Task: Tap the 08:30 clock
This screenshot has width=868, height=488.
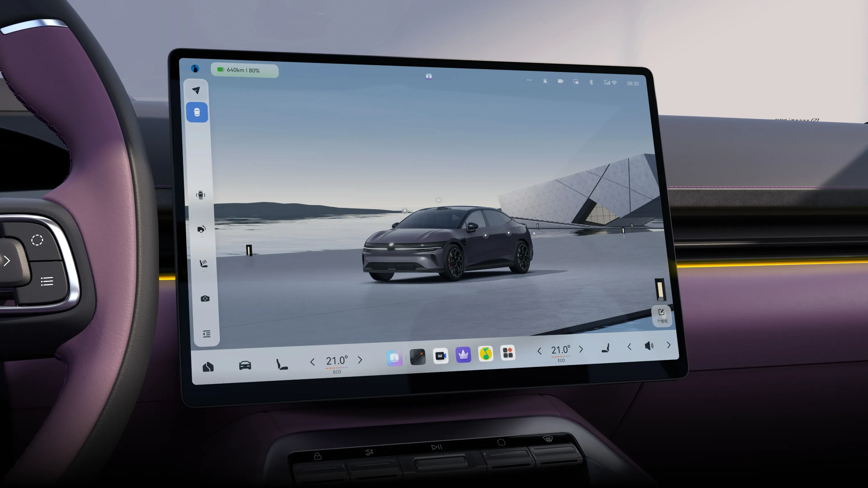Action: pos(633,84)
